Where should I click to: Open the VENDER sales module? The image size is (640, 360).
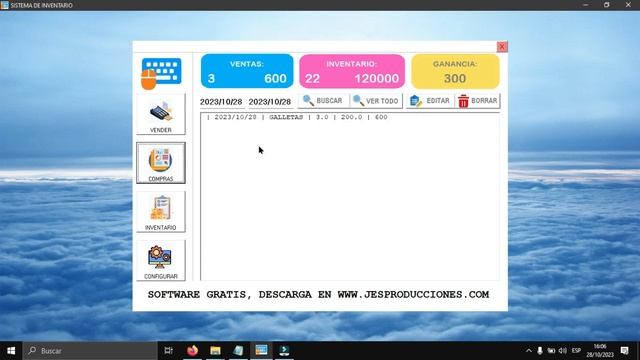point(161,114)
